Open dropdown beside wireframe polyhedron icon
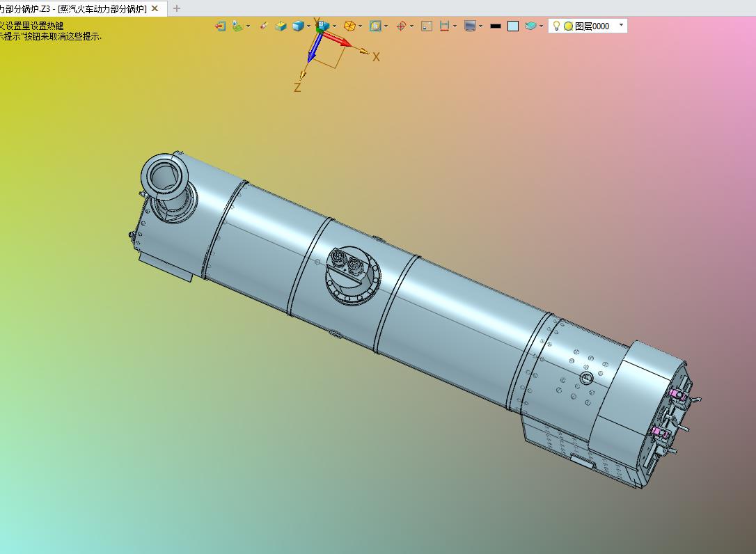 coord(360,26)
